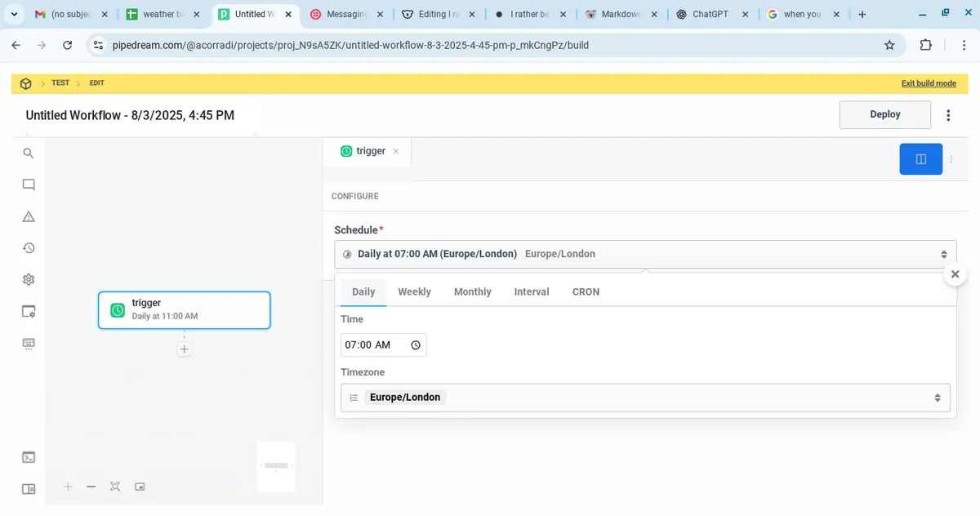Toggle the sidebar panel icon at bottom left
Image resolution: width=980 pixels, height=516 pixels.
click(29, 489)
